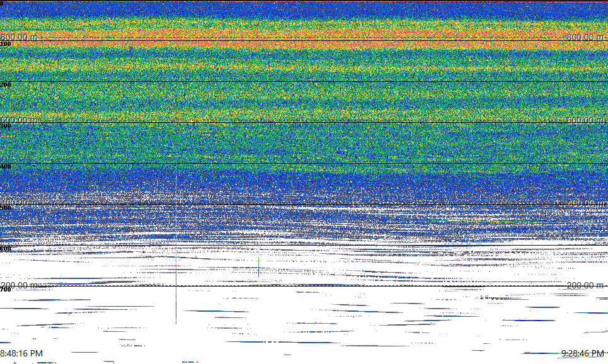
Task: Select the 400 depth tick label
Action: (6, 167)
